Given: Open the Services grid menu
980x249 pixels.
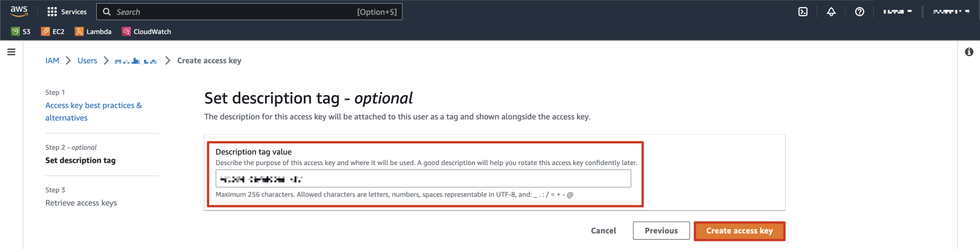Looking at the screenshot, I should click(66, 12).
